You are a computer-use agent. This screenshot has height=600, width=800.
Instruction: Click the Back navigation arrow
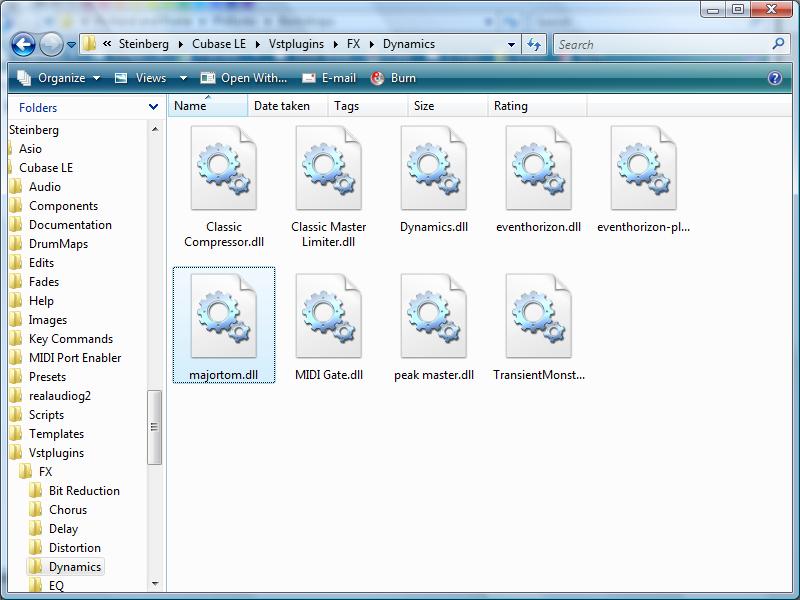tap(23, 44)
